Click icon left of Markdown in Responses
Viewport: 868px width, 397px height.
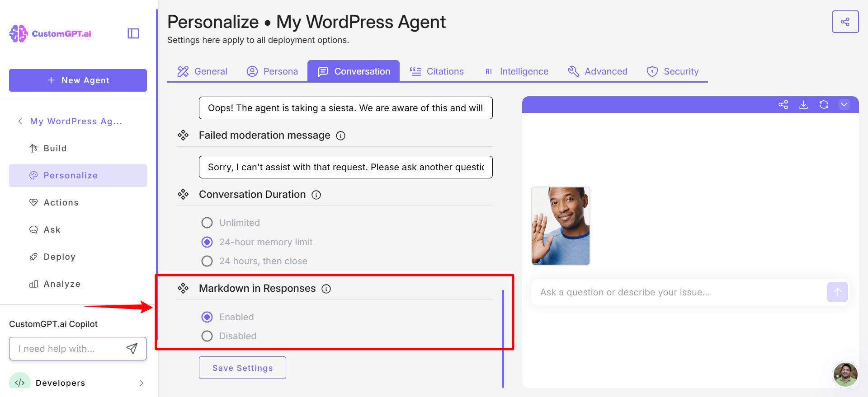(183, 288)
